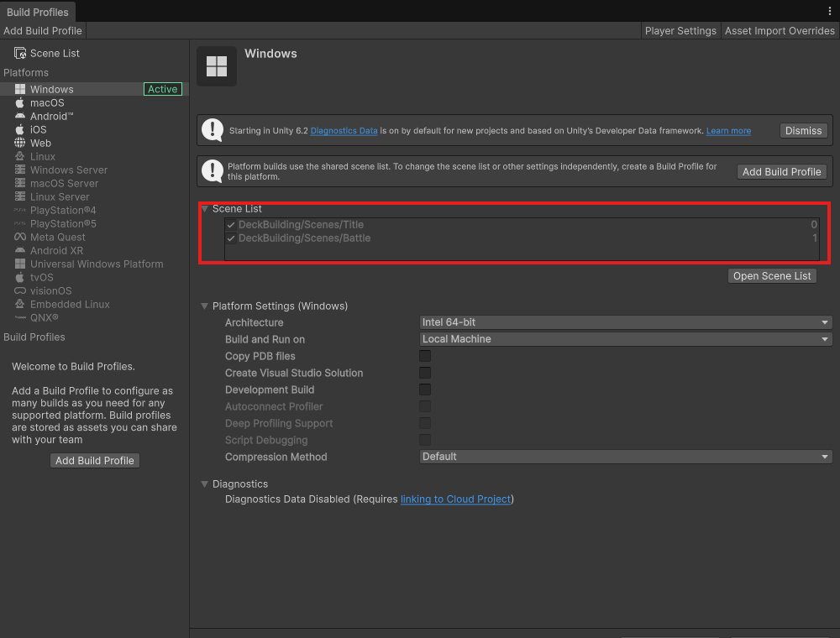Toggle Autoconnect Profiler checkbox
The height and width of the screenshot is (638, 840).
(425, 406)
